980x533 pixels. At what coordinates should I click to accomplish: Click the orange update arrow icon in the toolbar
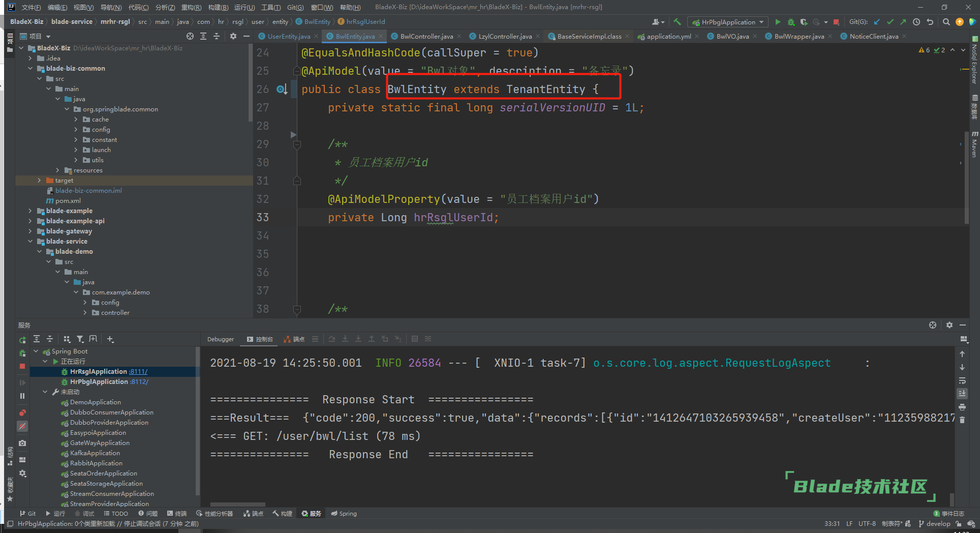pos(960,22)
